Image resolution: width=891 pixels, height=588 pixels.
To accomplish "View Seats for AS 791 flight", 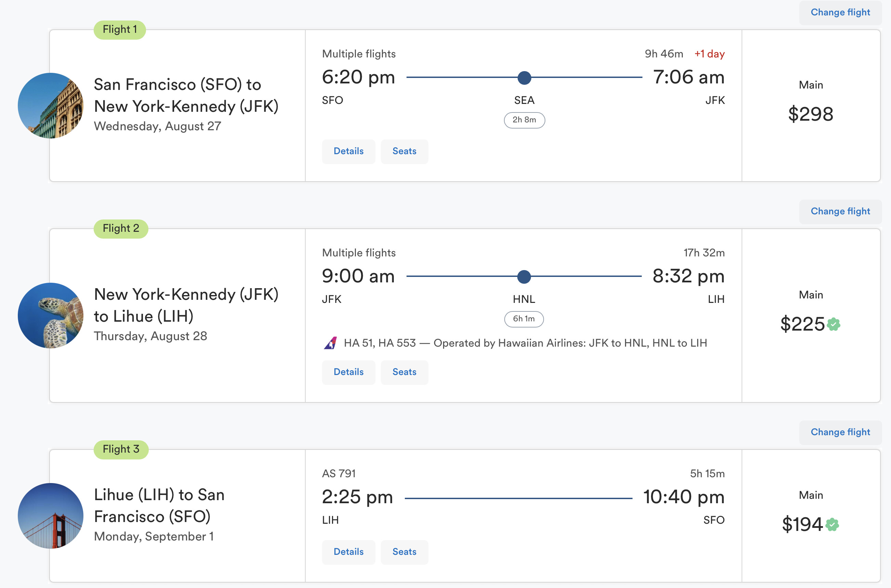I will pyautogui.click(x=404, y=552).
